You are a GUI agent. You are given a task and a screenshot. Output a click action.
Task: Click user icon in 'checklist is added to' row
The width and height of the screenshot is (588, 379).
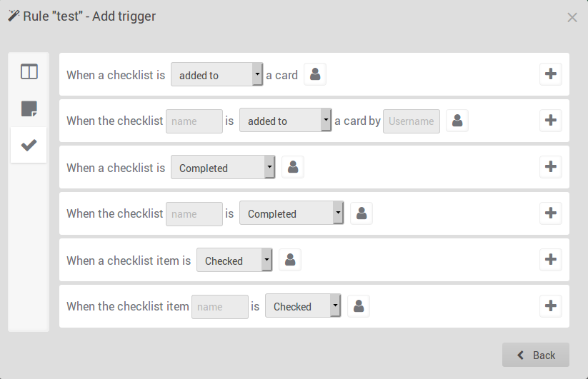[315, 74]
